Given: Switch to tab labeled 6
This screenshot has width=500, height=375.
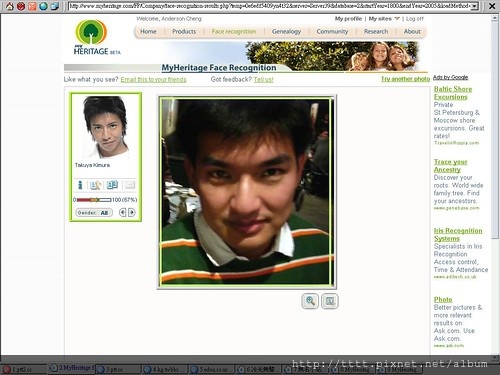Looking at the screenshot, I should (x=258, y=369).
